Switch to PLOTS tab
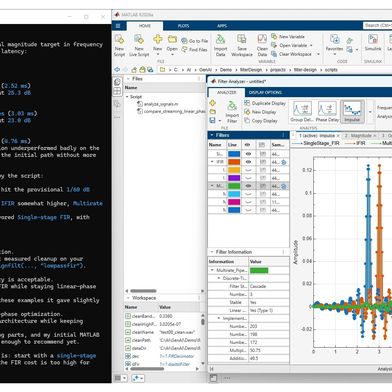The image size is (392, 392). click(x=183, y=26)
